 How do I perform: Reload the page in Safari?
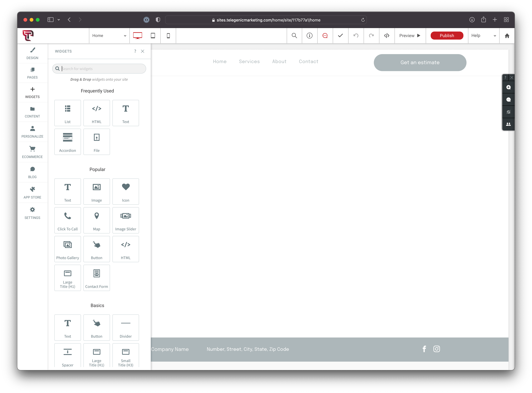tap(363, 20)
